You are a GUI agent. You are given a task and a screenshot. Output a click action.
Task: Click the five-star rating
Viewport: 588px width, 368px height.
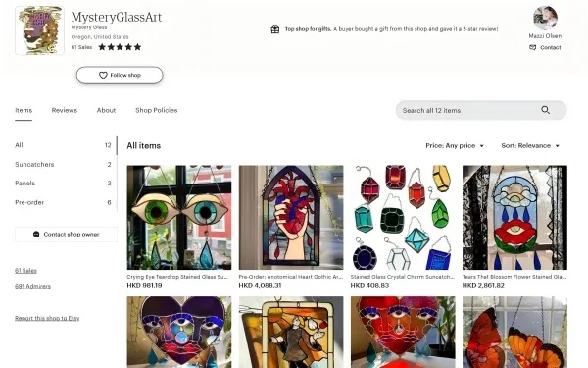(x=120, y=47)
